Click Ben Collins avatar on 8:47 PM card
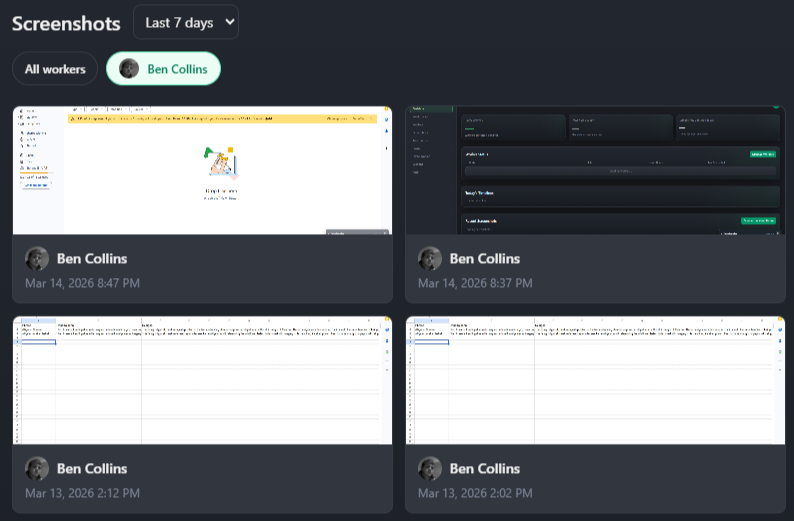This screenshot has height=521, width=794. tap(37, 259)
